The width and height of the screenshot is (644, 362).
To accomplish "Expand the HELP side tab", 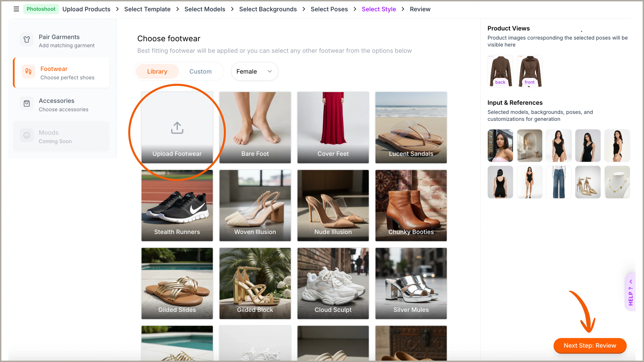I will click(x=630, y=292).
